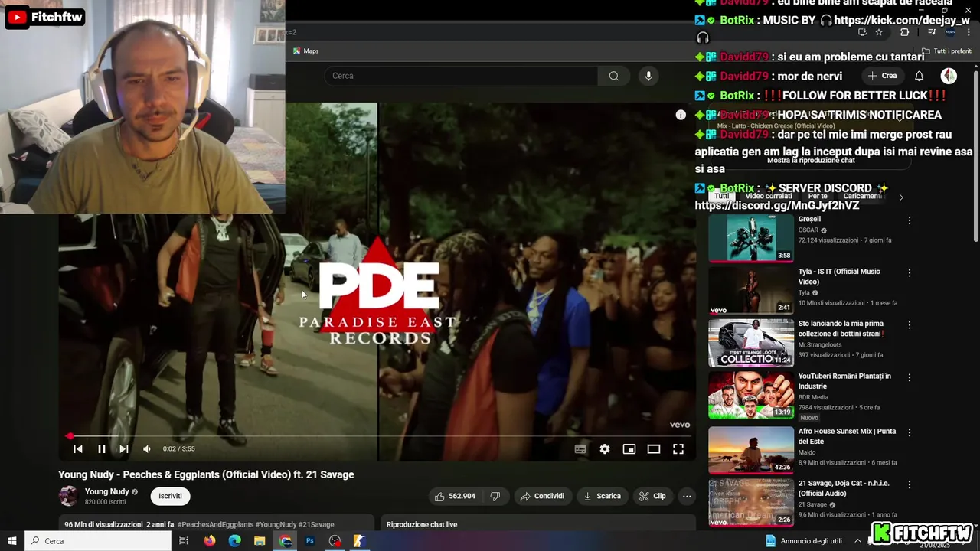Click the #YoungNudy hashtag
Viewport: 980px width, 551px height.
point(276,525)
